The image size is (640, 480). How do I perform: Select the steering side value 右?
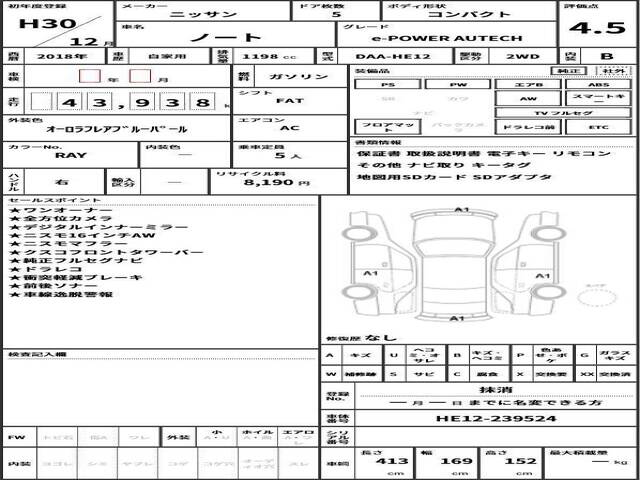tap(61, 182)
